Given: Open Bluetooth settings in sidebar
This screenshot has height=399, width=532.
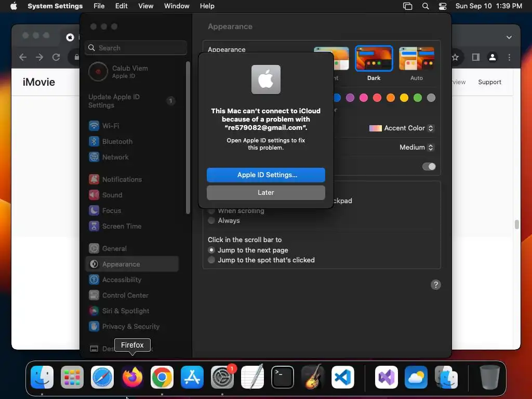Looking at the screenshot, I should tap(132, 141).
